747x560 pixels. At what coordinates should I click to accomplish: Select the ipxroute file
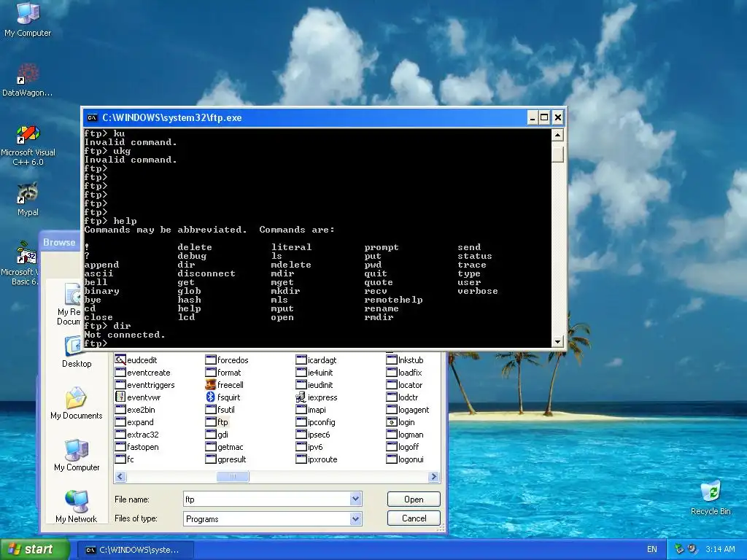(x=317, y=459)
